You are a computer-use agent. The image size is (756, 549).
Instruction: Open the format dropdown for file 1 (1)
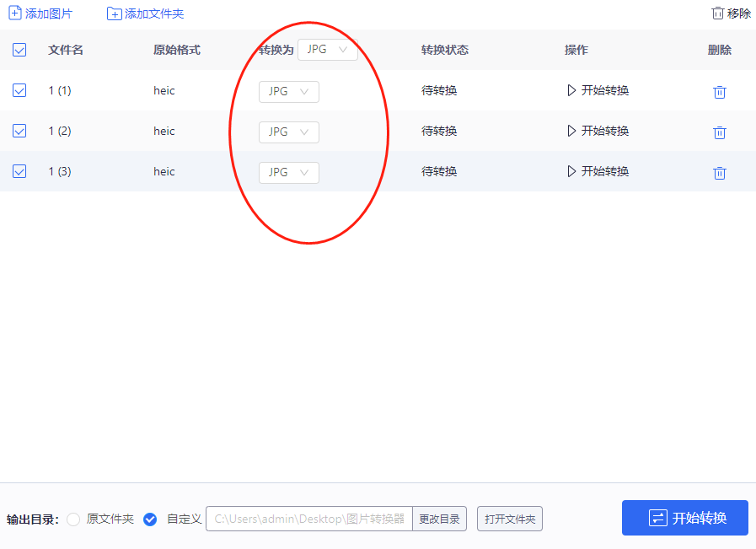coord(289,92)
